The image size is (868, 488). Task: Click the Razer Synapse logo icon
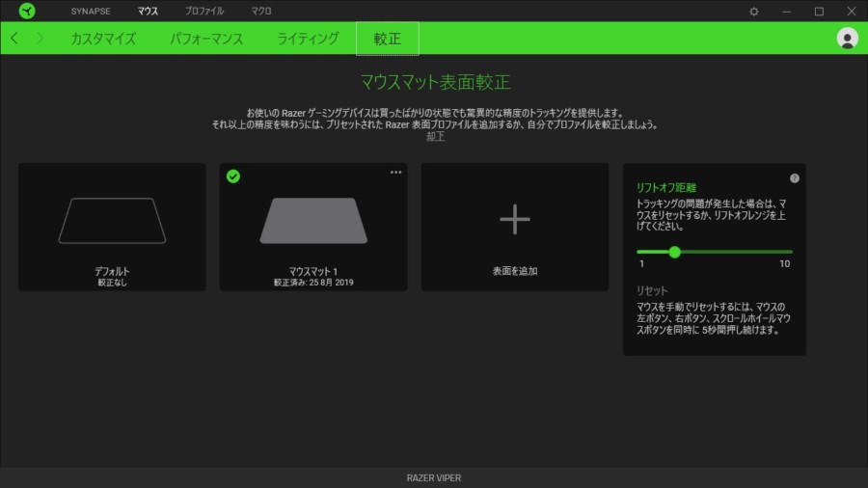pyautogui.click(x=26, y=11)
